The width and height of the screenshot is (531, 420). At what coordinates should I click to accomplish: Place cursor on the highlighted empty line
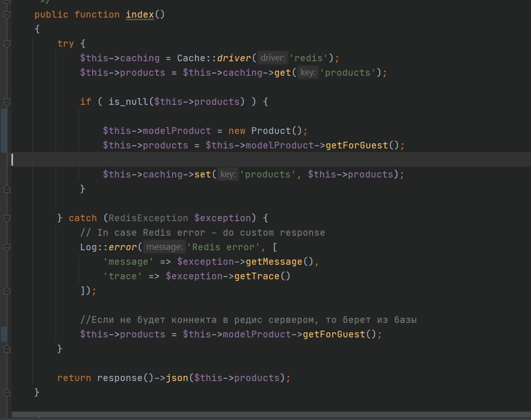click(x=271, y=159)
